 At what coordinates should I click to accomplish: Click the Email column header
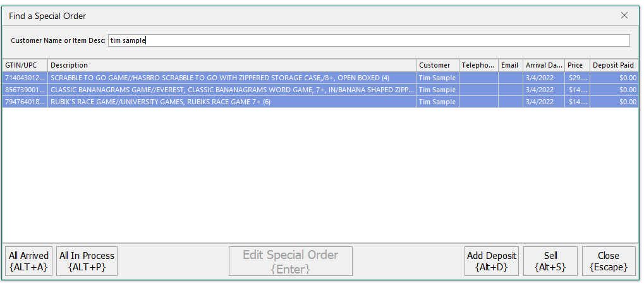(x=511, y=65)
